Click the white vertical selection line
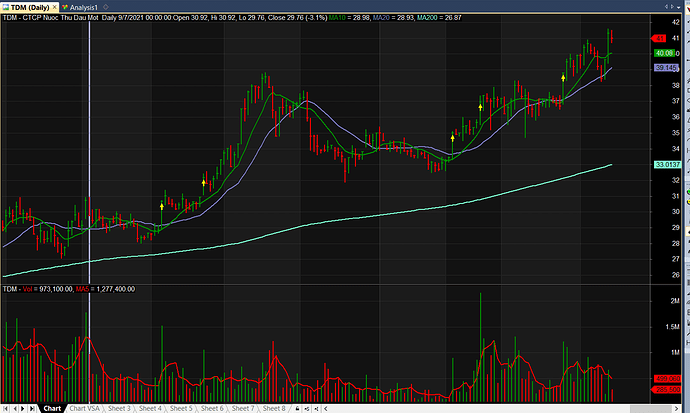 coord(90,150)
